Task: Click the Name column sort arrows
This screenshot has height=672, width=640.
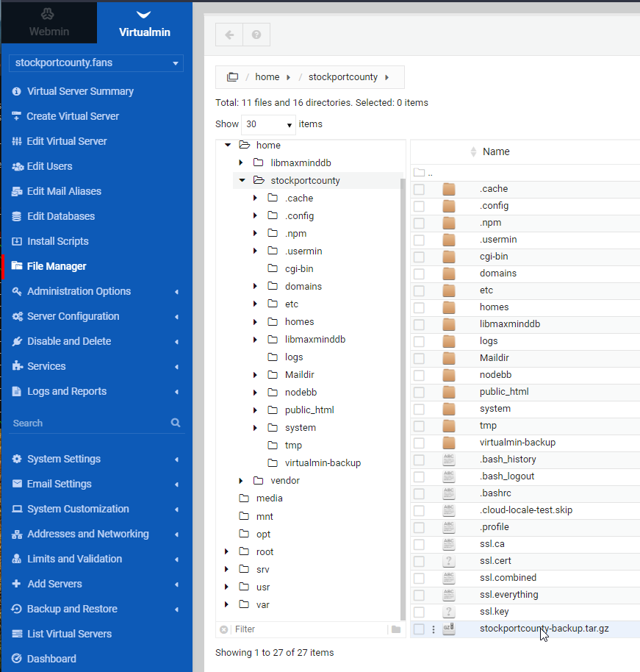Action: 473,152
